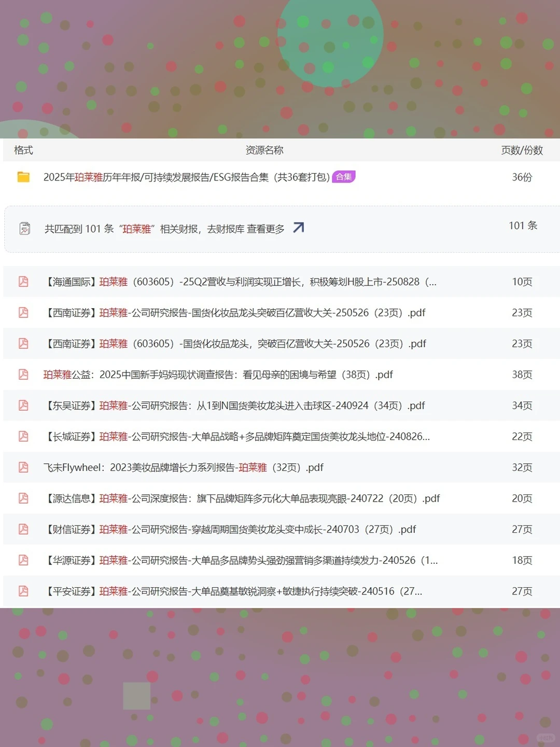Image resolution: width=560 pixels, height=747 pixels.
Task: Click PDF icon for 东吴证券 report
Action: tap(23, 406)
